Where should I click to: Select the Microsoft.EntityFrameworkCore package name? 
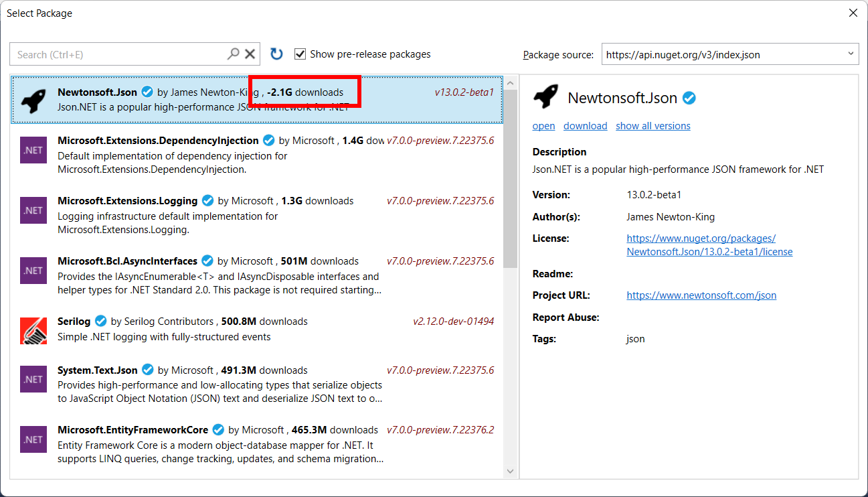pyautogui.click(x=133, y=430)
